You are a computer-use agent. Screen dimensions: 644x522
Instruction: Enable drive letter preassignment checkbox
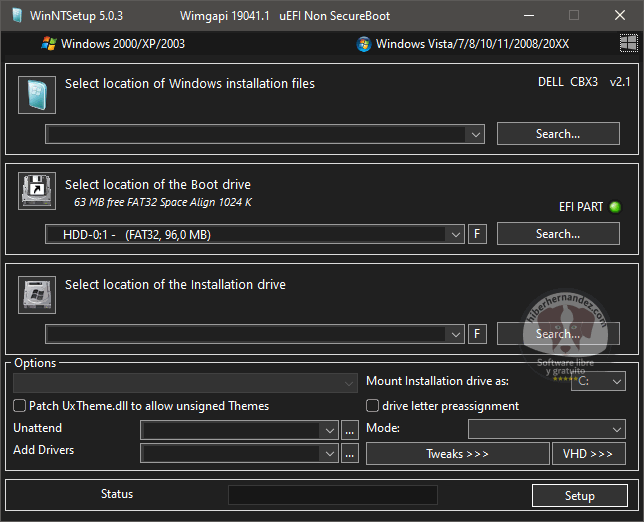coord(372,406)
